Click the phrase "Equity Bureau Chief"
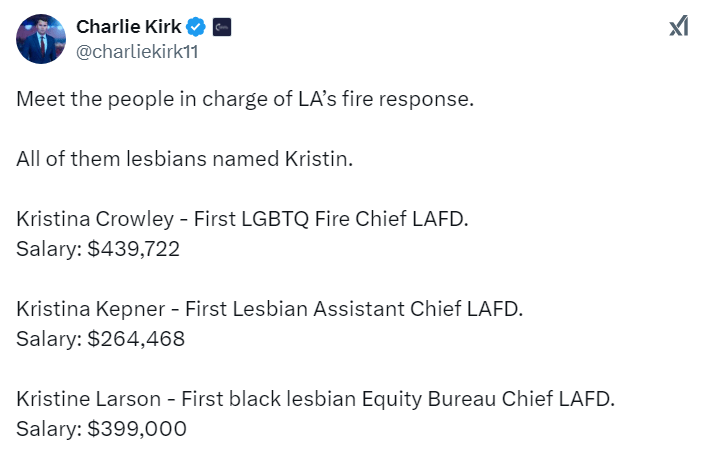701x449 pixels. coord(482,399)
